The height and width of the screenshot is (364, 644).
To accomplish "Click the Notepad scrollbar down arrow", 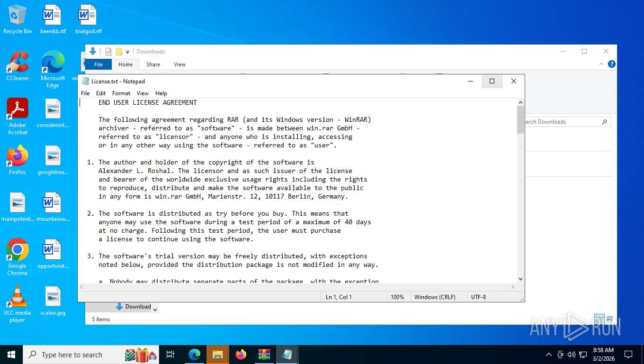I will (x=521, y=279).
